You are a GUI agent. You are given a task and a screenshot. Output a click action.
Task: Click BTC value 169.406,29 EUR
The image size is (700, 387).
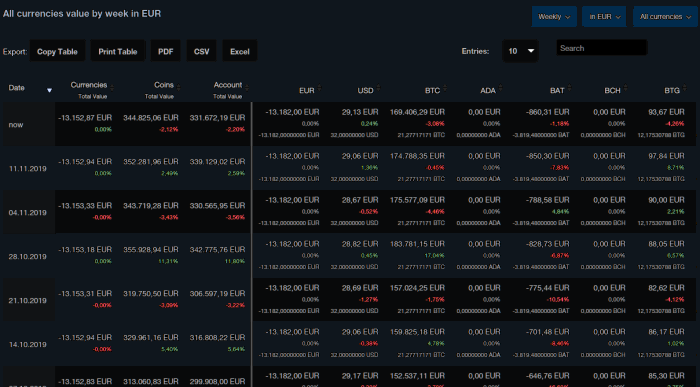click(x=417, y=112)
